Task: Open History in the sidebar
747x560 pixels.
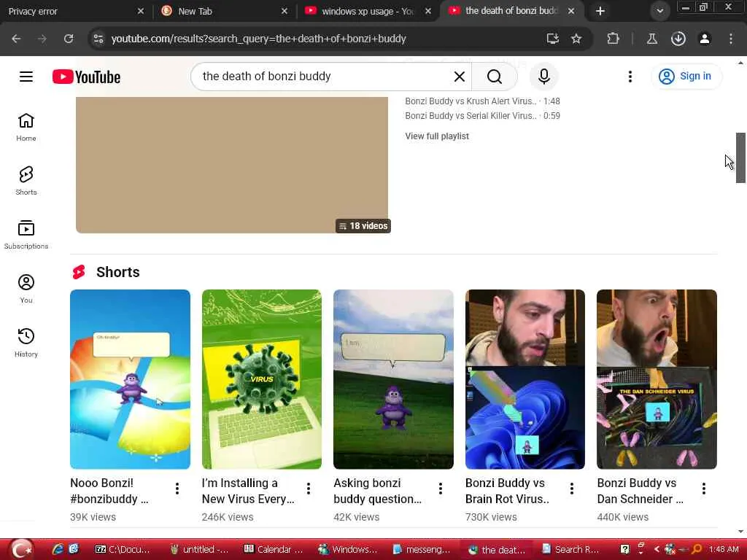Action: pos(26,343)
